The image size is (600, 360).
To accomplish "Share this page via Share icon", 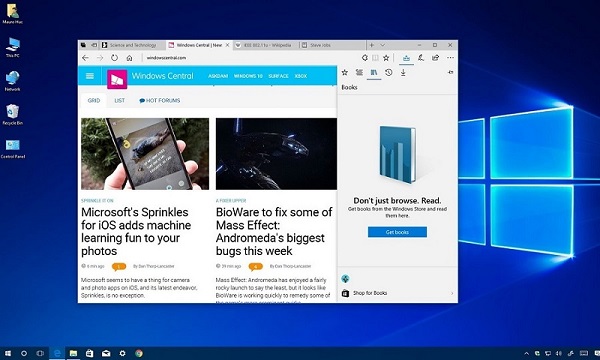I will pos(435,58).
